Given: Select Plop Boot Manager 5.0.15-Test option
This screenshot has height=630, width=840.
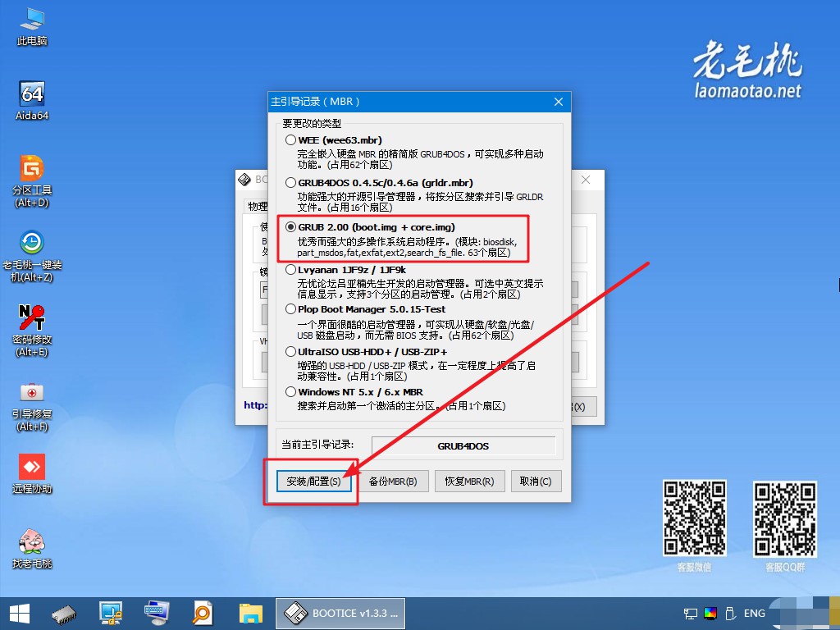Looking at the screenshot, I should pyautogui.click(x=291, y=309).
